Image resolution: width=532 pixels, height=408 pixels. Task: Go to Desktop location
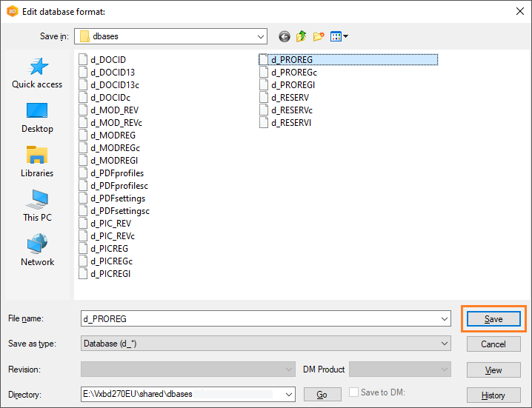click(37, 118)
